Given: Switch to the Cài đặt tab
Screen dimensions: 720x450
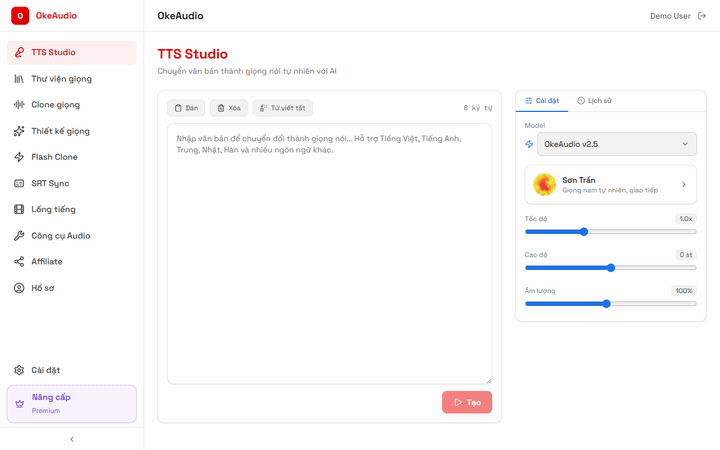Looking at the screenshot, I should click(x=542, y=101).
